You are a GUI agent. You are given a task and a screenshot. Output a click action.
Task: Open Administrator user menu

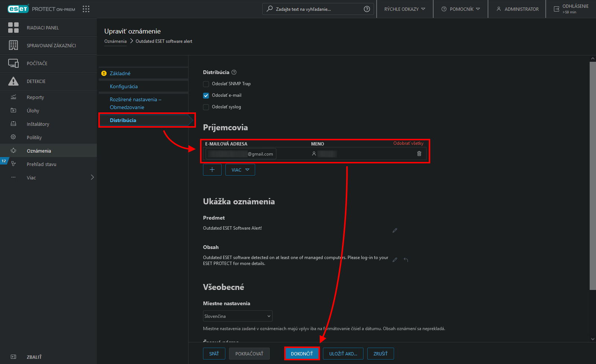517,9
